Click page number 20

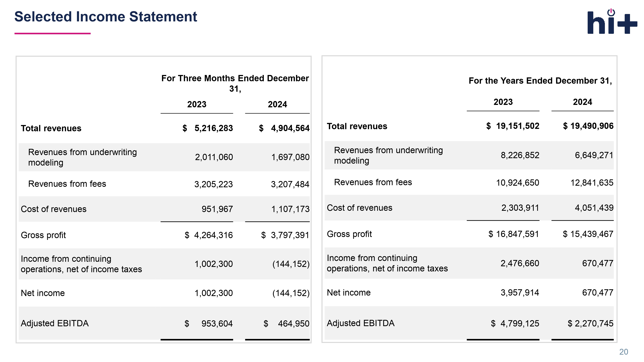(624, 352)
